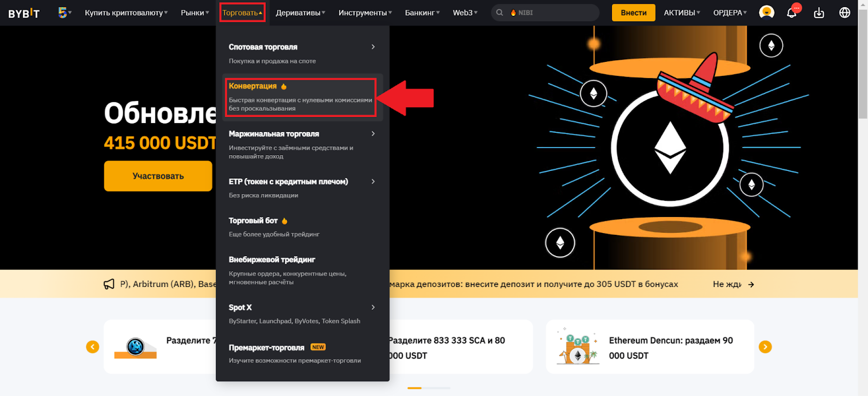
Task: Open the АКТИВЫ dropdown
Action: [682, 12]
